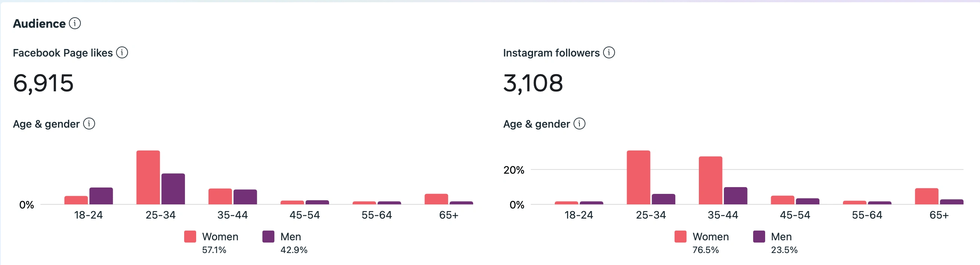The image size is (980, 265).
Task: Click Men legend swatch under Facebook chart
Action: point(268,237)
